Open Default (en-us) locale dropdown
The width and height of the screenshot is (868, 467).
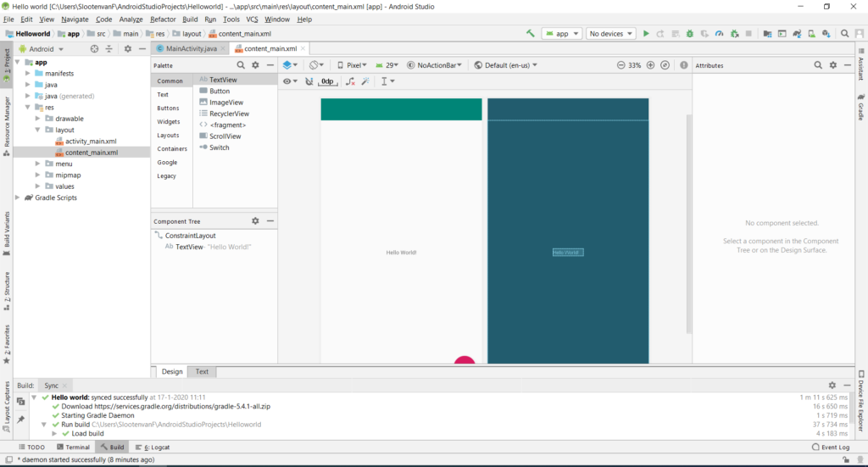tap(506, 65)
